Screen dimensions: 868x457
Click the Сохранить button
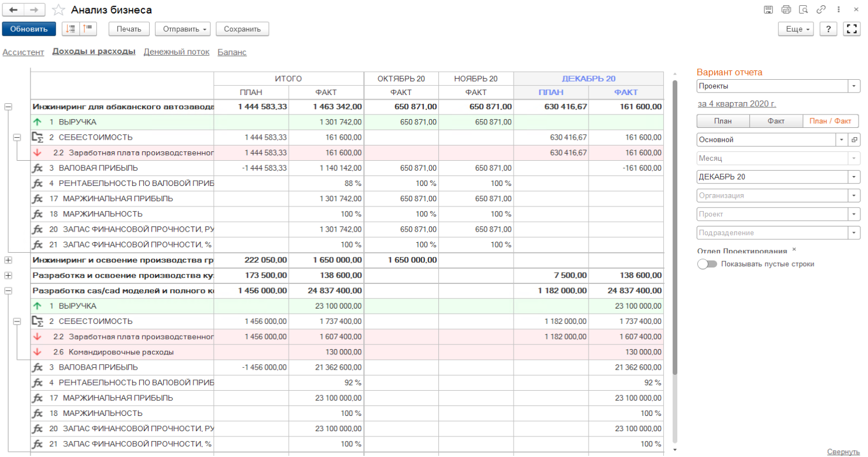pos(242,29)
